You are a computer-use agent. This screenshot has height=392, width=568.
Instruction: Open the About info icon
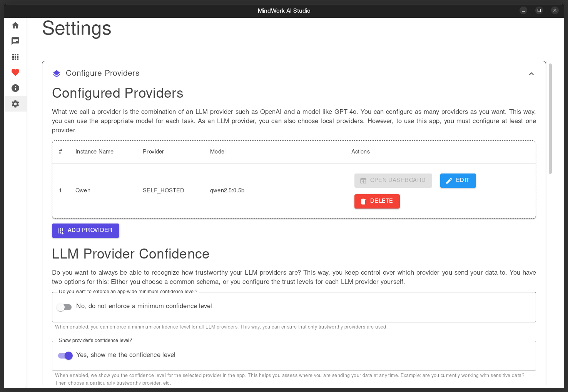[x=15, y=88]
